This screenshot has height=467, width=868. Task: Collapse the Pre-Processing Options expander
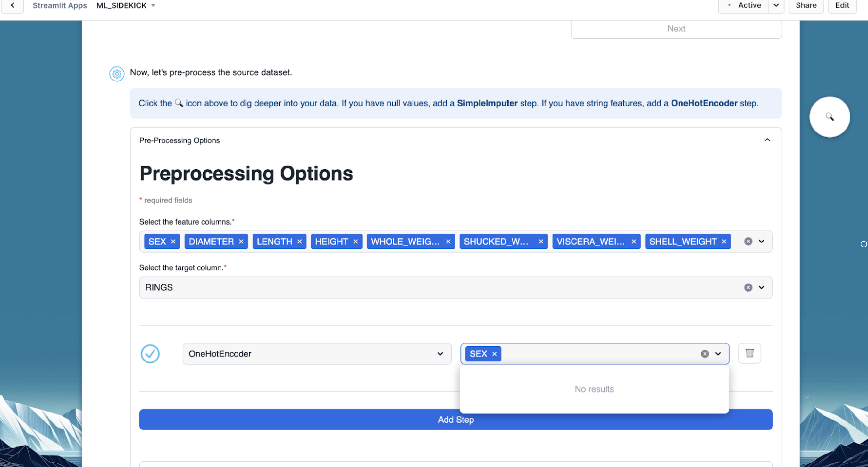click(767, 140)
